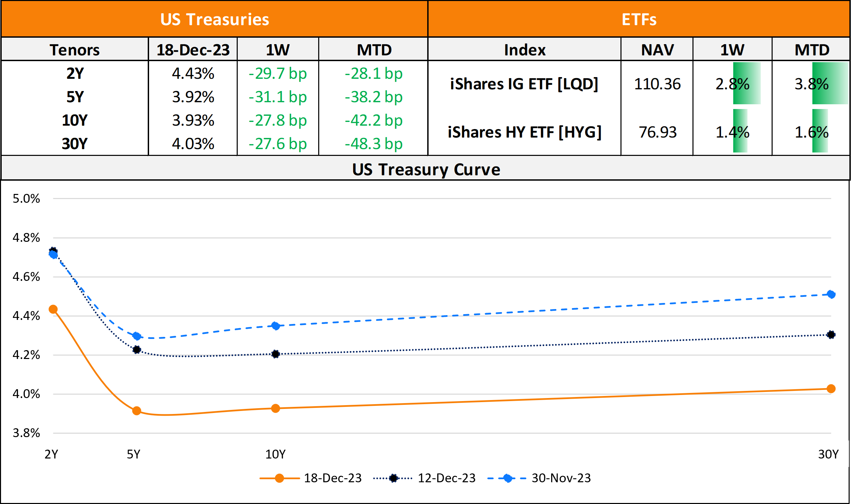Click the ETFs header
Viewport: 851px width, 504px height.
click(x=639, y=19)
